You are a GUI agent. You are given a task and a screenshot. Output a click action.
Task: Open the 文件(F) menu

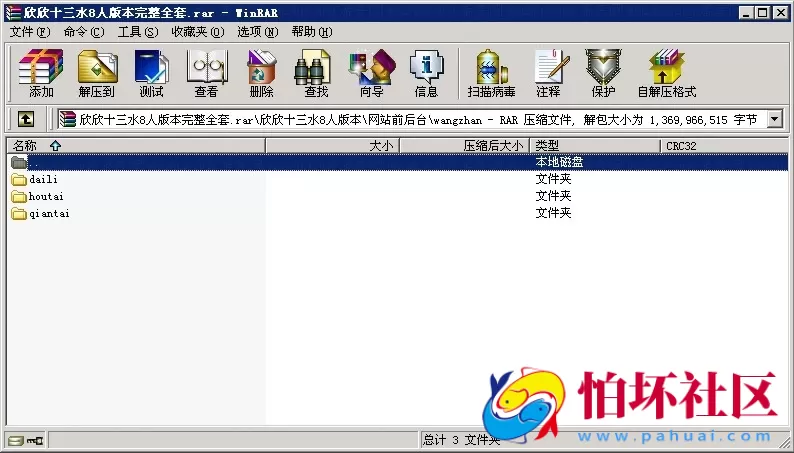tap(30, 32)
